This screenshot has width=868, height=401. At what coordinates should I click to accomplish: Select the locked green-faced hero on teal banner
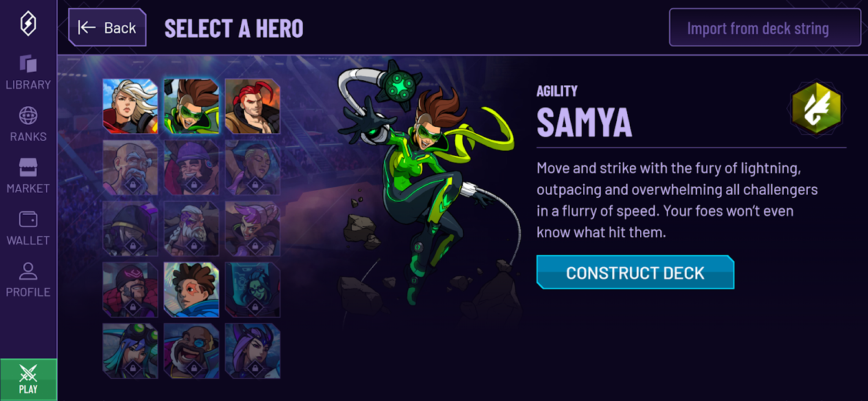point(252,290)
